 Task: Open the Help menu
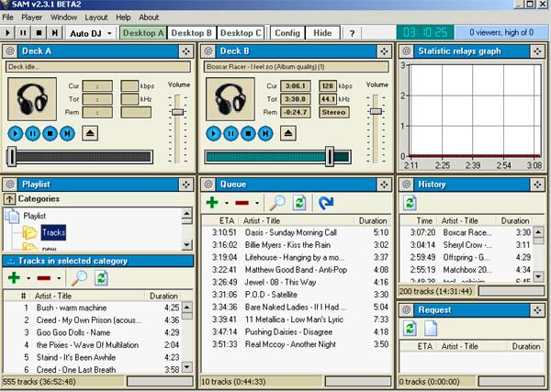[123, 17]
